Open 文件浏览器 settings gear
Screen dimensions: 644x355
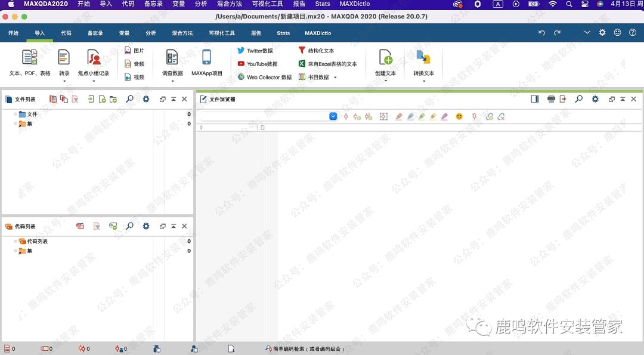pos(595,99)
